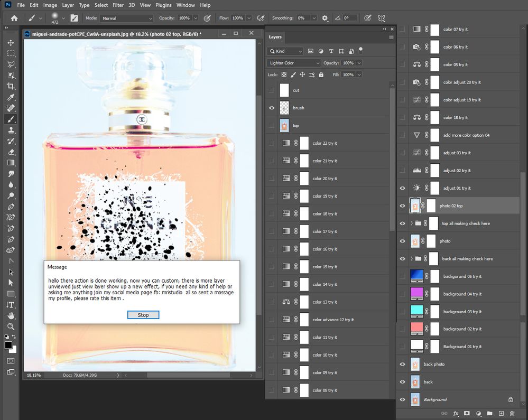The width and height of the screenshot is (528, 420).
Task: Hide the brush layer
Action: click(272, 108)
